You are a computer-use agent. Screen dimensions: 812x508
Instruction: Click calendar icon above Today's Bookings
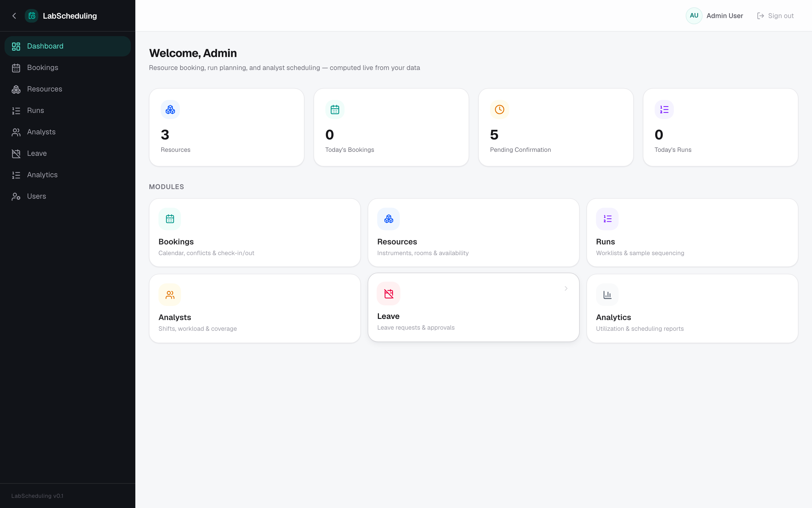click(335, 110)
